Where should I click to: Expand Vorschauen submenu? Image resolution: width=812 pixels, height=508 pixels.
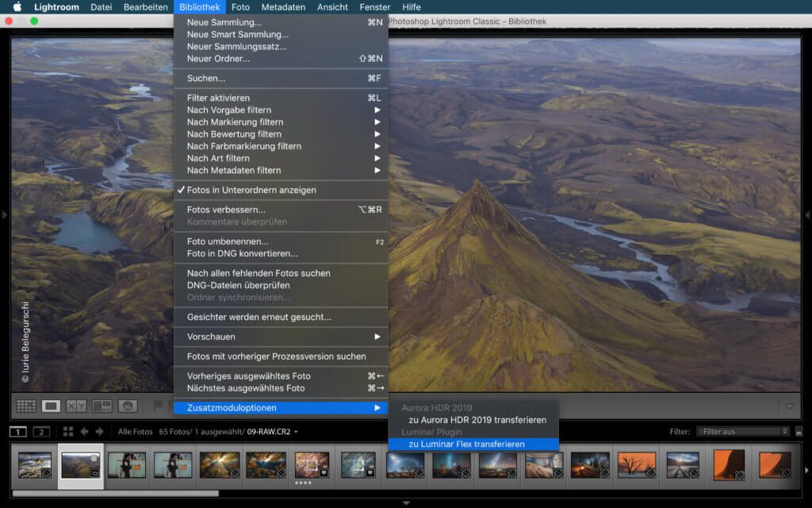tap(282, 337)
